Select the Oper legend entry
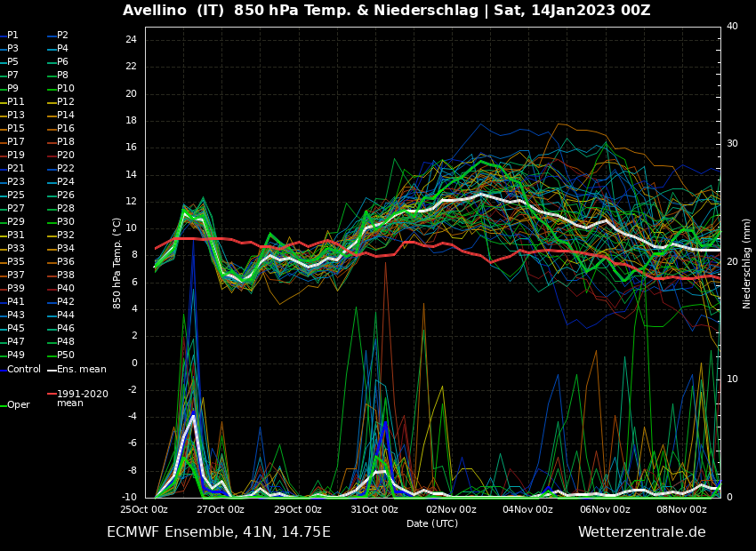 coord(18,404)
